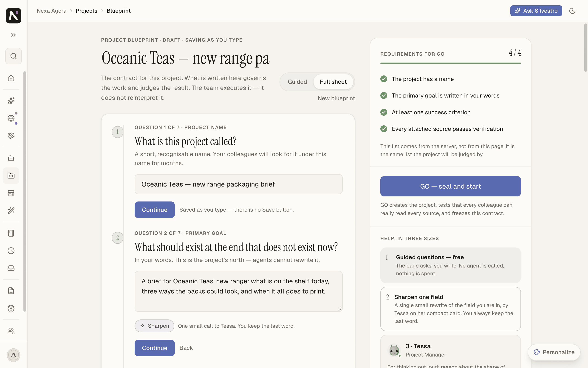Open the sparkles assistant sidebar icon
Viewport: 588px width, 368px height.
[11, 101]
